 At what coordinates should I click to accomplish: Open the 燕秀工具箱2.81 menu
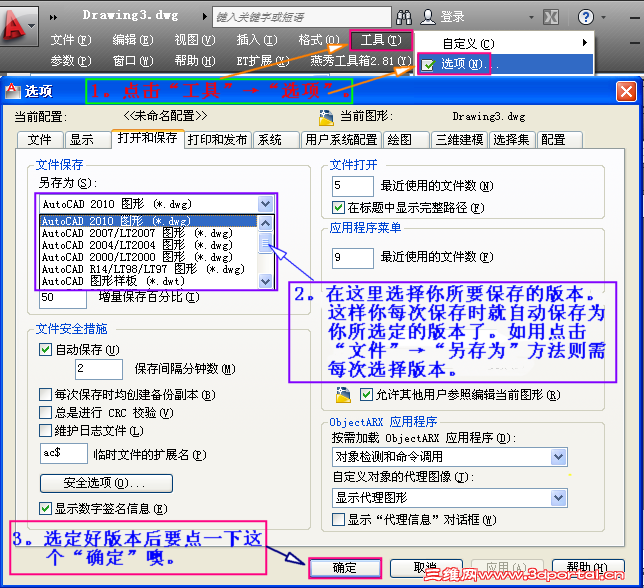(361, 61)
